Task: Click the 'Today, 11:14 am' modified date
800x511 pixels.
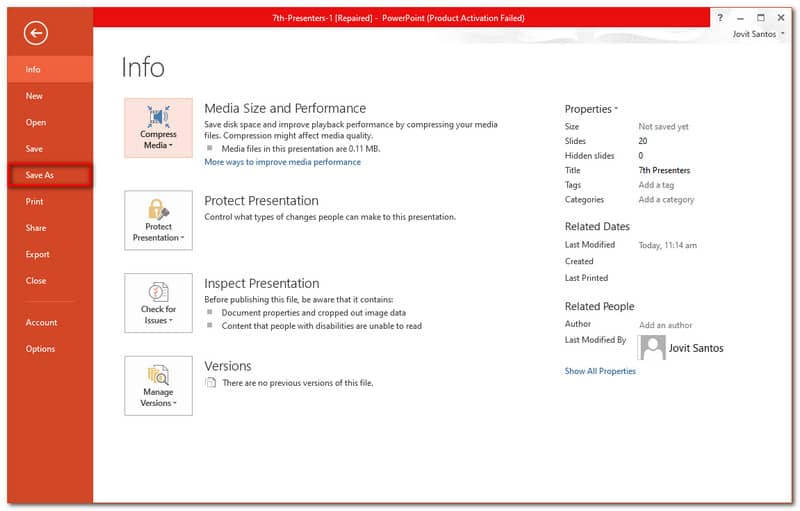Action: (x=667, y=245)
